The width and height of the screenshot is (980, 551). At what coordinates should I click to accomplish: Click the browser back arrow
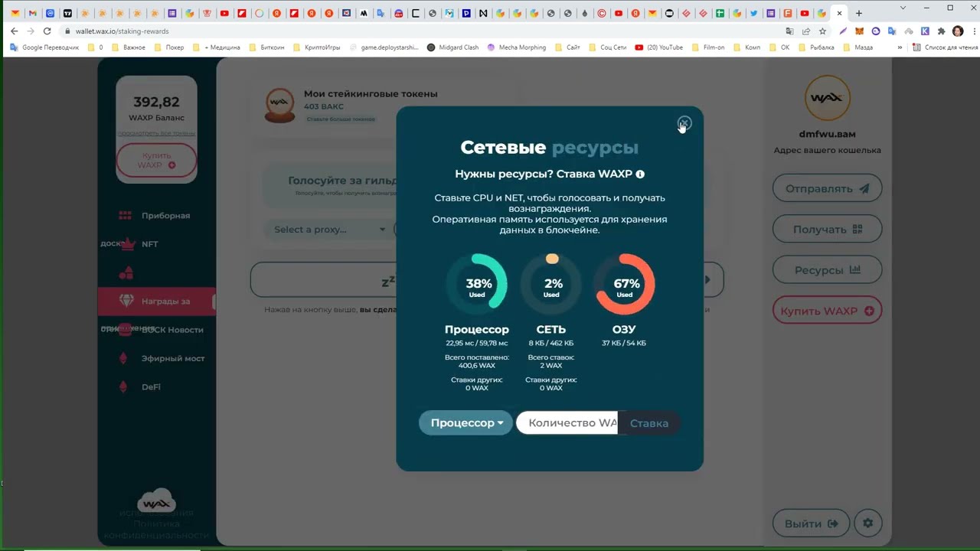(x=14, y=31)
